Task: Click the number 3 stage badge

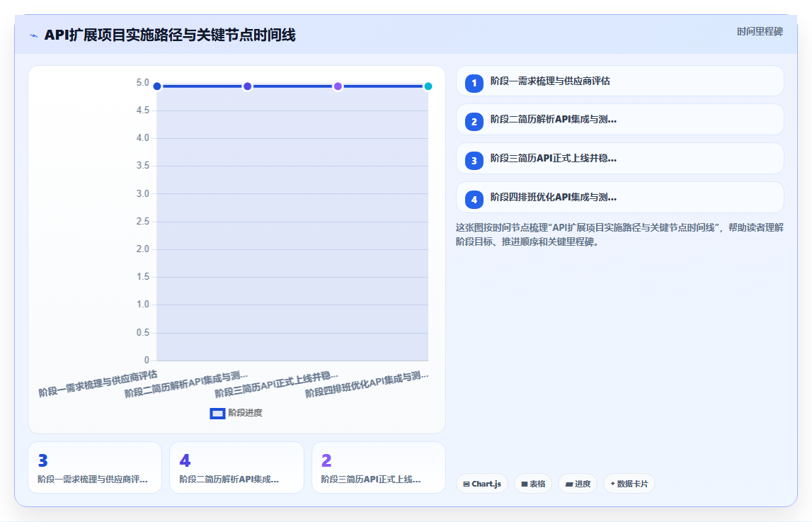Action: pyautogui.click(x=474, y=161)
